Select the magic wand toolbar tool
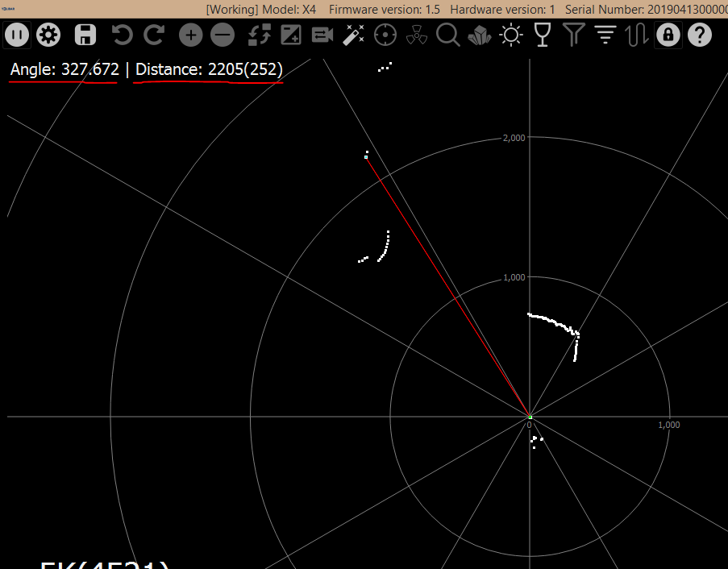728x569 pixels. point(353,35)
